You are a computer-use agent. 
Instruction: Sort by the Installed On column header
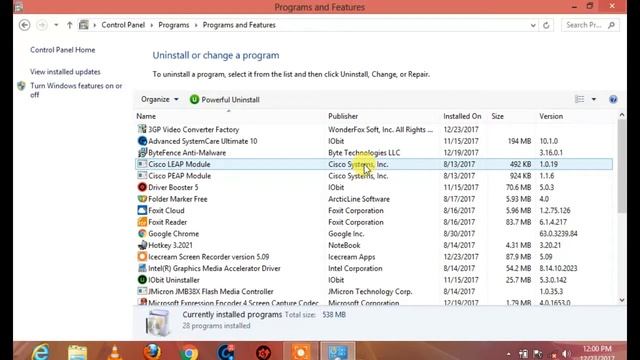462,116
